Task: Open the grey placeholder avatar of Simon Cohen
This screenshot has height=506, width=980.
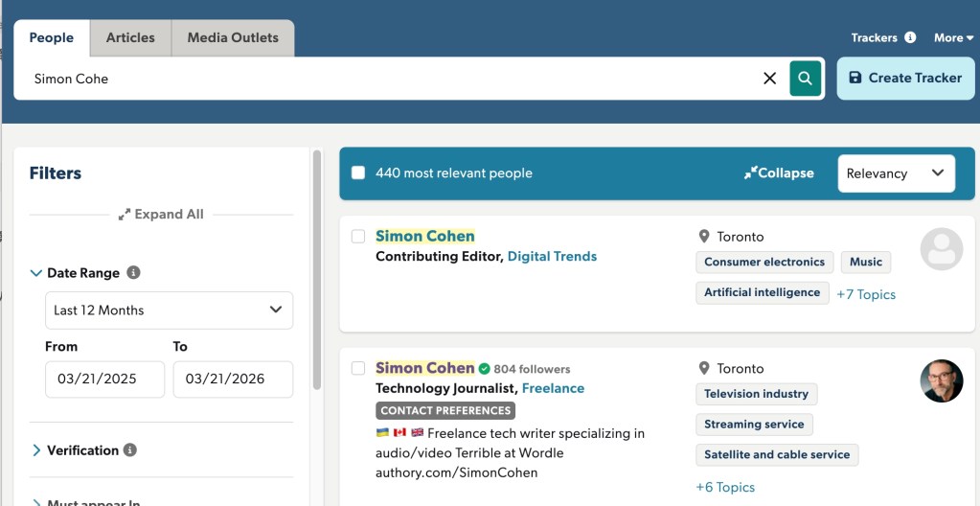Action: click(x=942, y=249)
